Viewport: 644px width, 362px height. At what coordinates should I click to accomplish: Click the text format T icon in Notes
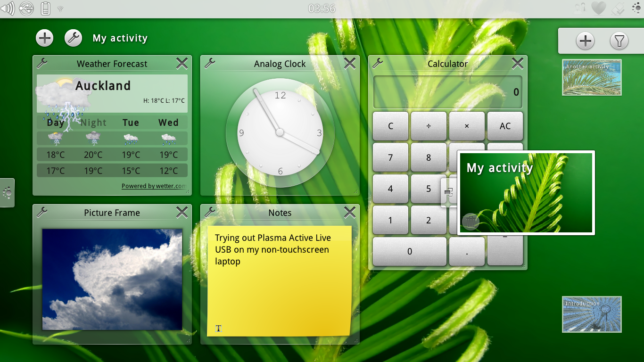point(218,329)
